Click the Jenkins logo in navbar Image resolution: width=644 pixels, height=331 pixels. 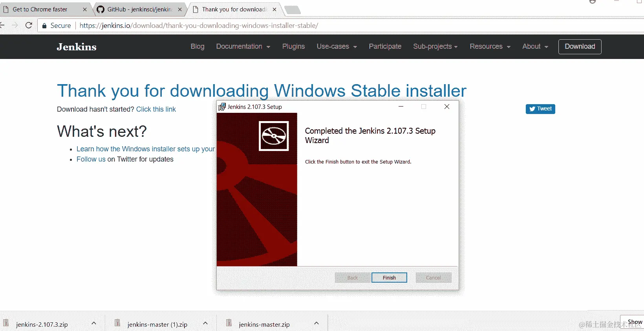pyautogui.click(x=77, y=47)
